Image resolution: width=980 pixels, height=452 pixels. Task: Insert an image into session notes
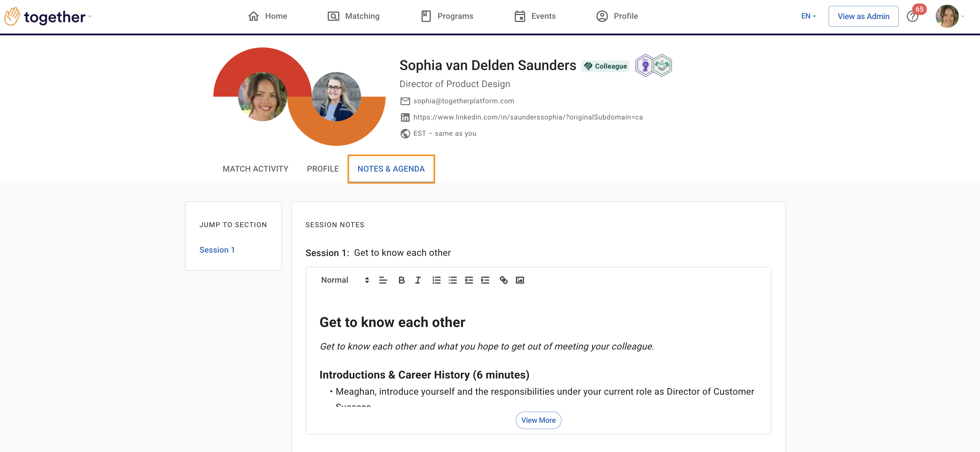click(x=520, y=280)
